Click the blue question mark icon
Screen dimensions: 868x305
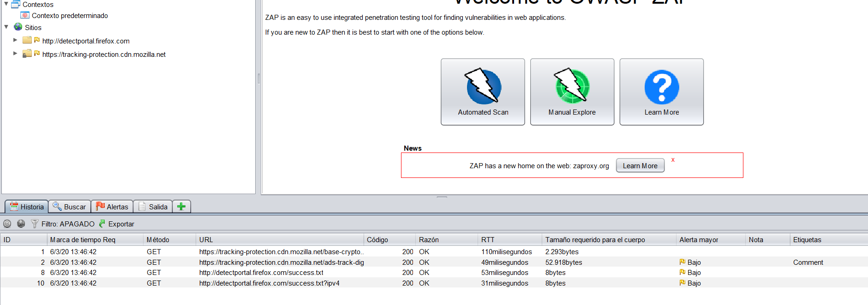[662, 87]
